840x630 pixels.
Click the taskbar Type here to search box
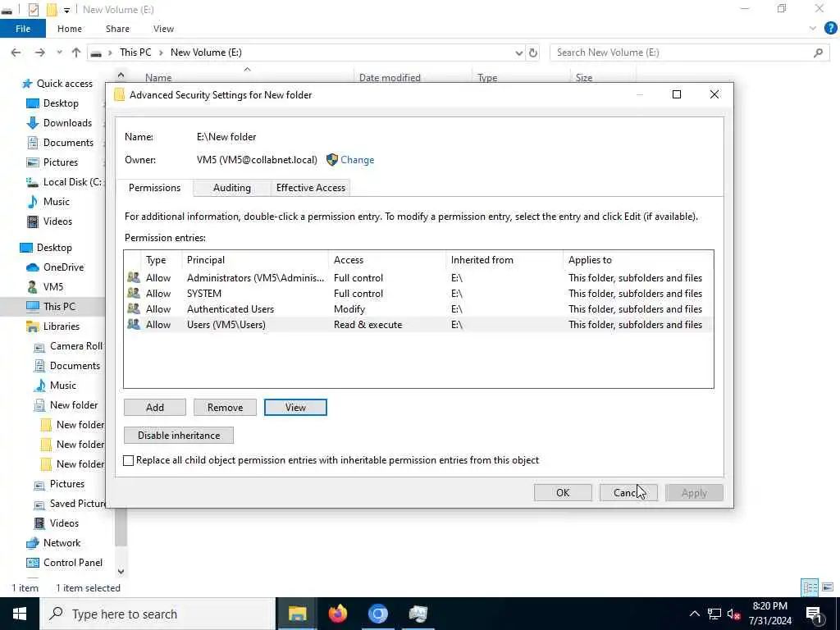(158, 614)
